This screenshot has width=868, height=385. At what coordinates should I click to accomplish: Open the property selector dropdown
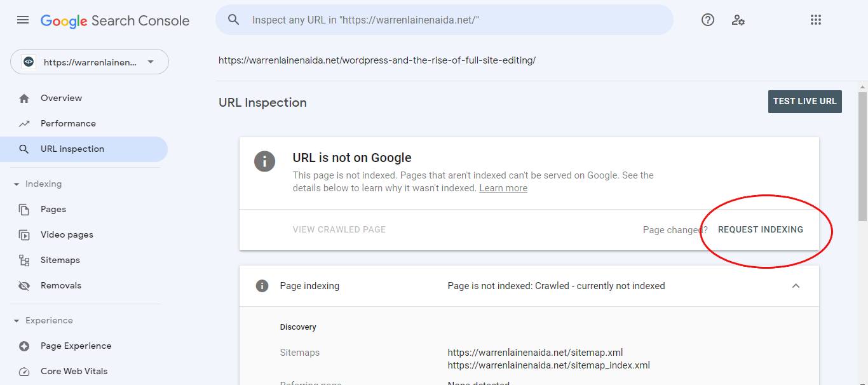point(90,62)
